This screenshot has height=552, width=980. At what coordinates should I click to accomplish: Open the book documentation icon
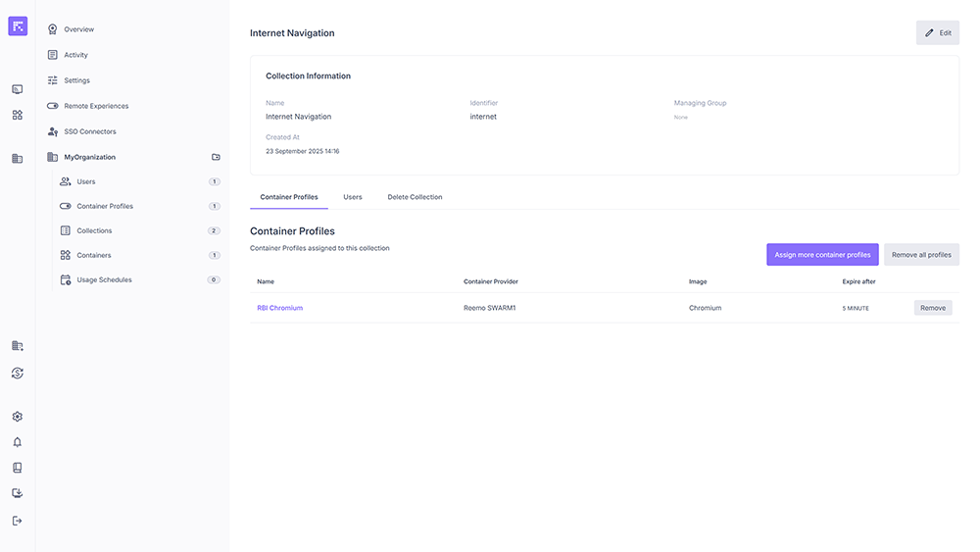tap(17, 468)
